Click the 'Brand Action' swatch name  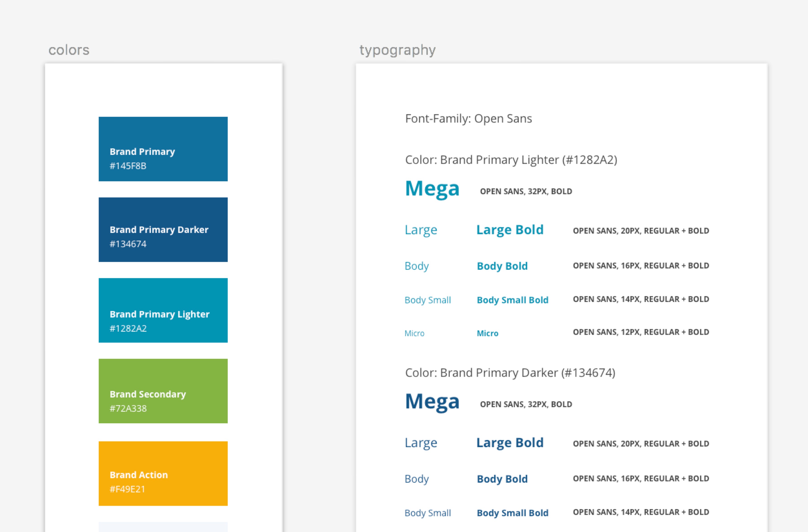coord(139,475)
